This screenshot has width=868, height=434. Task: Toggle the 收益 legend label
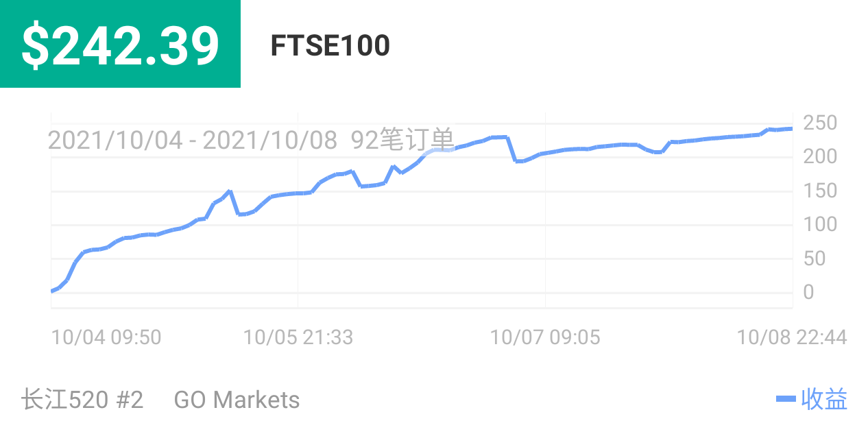pyautogui.click(x=824, y=399)
